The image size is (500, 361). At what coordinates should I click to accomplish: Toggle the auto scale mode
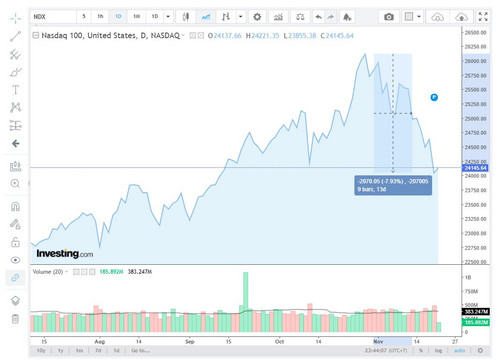[459, 351]
